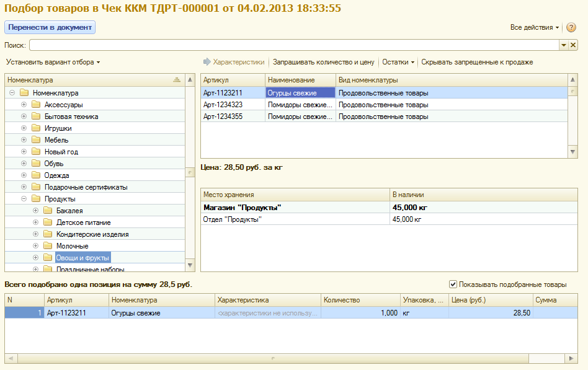Click the Характеристики arrow icon
Screen dimensions: 588x370
[207, 62]
